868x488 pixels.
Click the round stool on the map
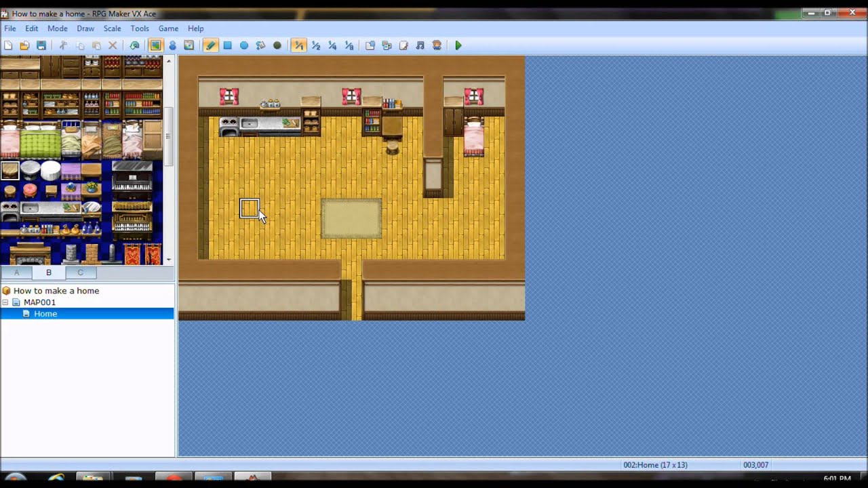tap(392, 147)
